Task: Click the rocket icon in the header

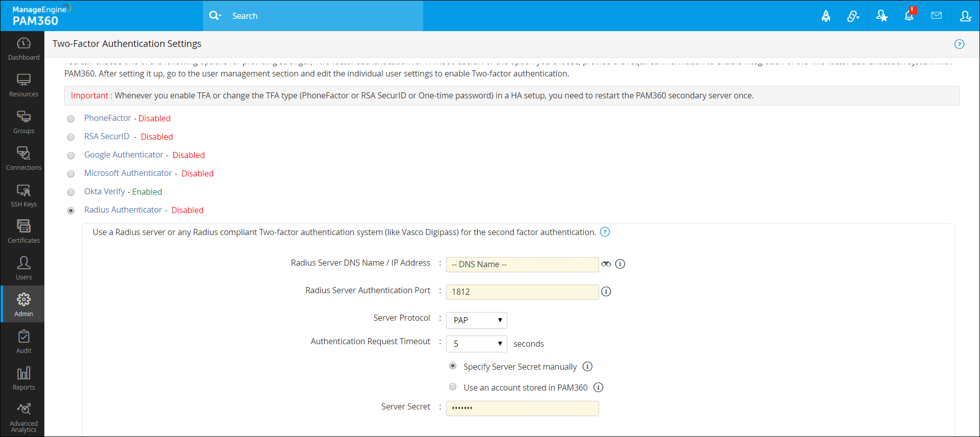Action: pyautogui.click(x=826, y=16)
